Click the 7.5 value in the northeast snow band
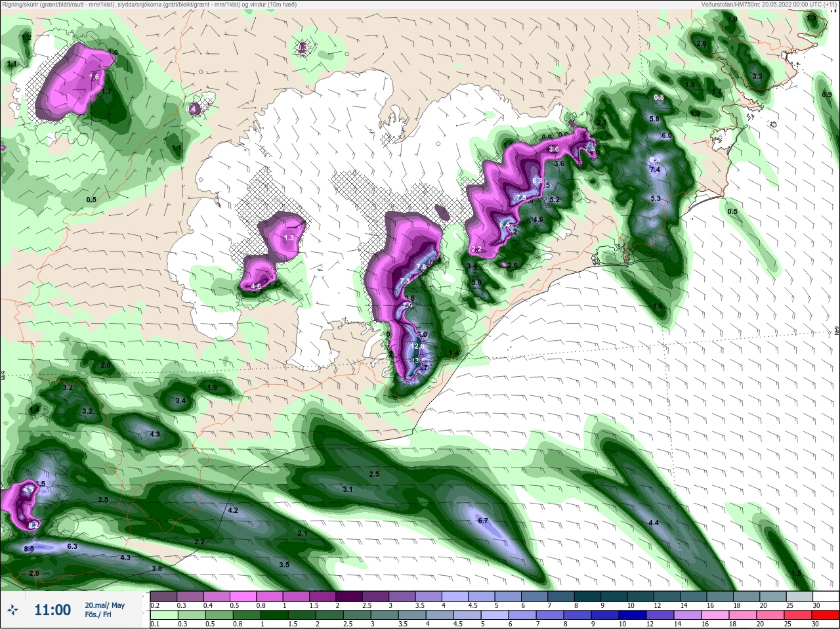The height and width of the screenshot is (629, 840). (521, 198)
